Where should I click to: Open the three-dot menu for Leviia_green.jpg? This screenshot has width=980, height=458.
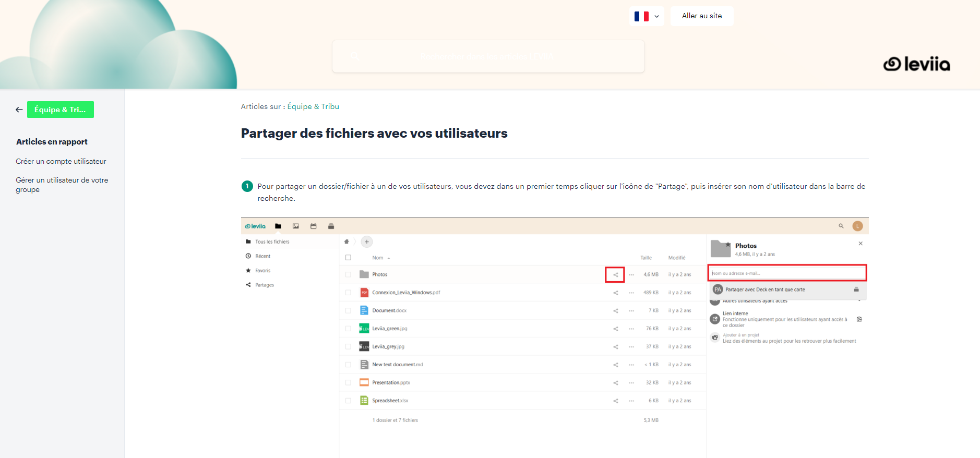(x=631, y=329)
